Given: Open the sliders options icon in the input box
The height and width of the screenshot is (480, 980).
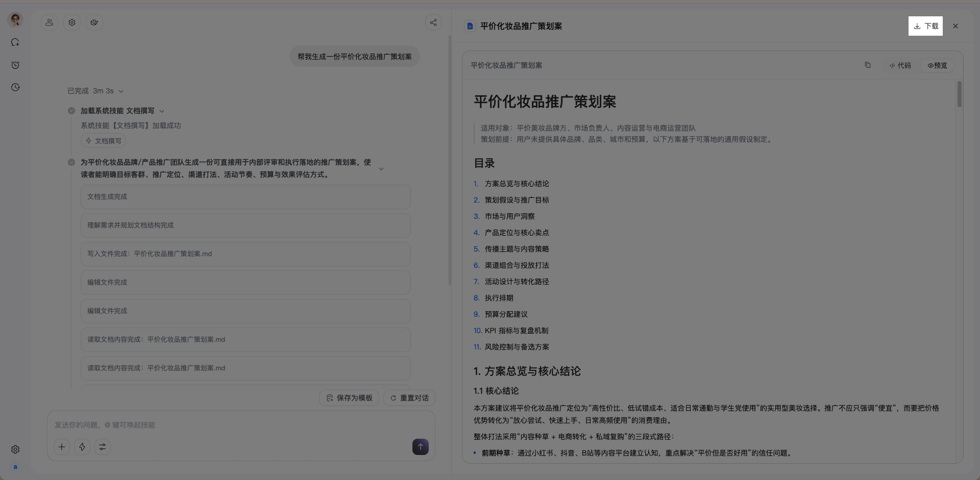Looking at the screenshot, I should [x=103, y=447].
